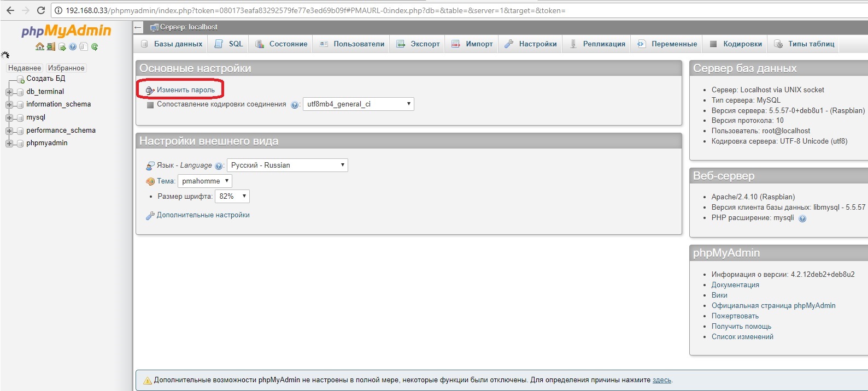Viewport: 868px width, 391px height.
Task: Click the home icon under phpMyAdmin logo
Action: [39, 47]
